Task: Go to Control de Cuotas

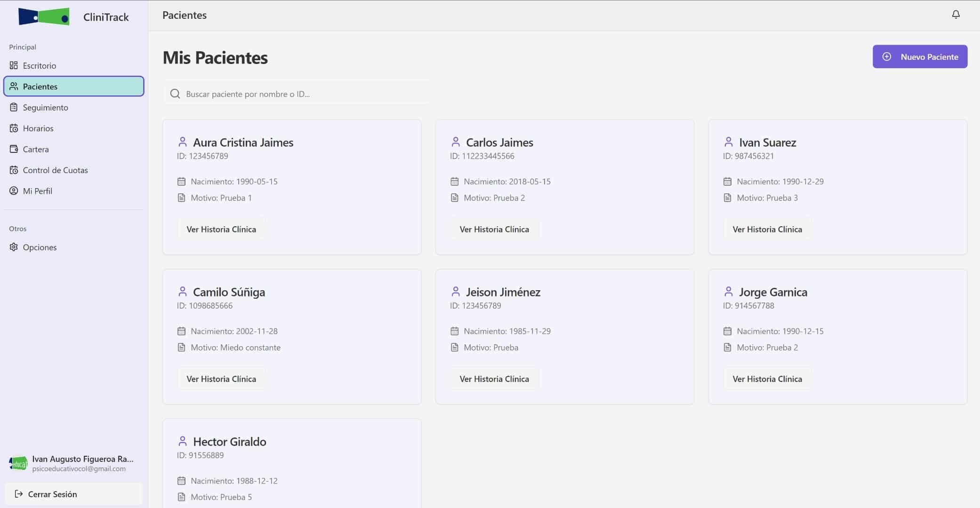Action: (x=55, y=170)
